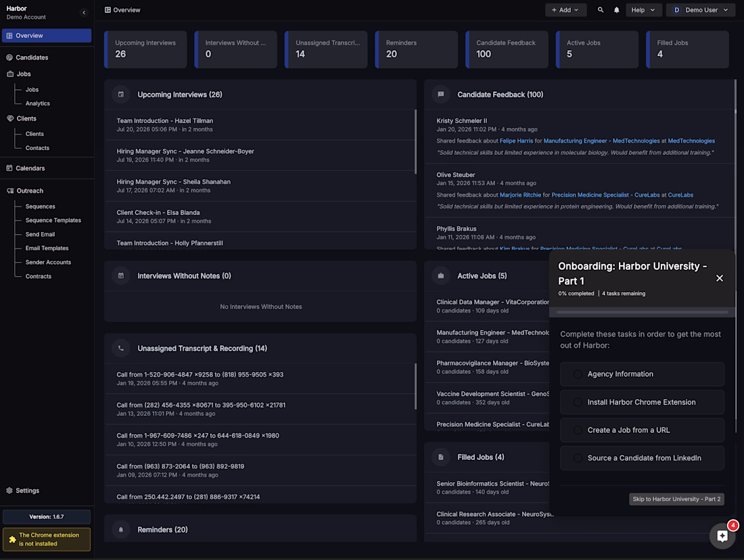Open Analytics under Jobs
Image resolution: width=744 pixels, height=560 pixels.
coord(37,103)
